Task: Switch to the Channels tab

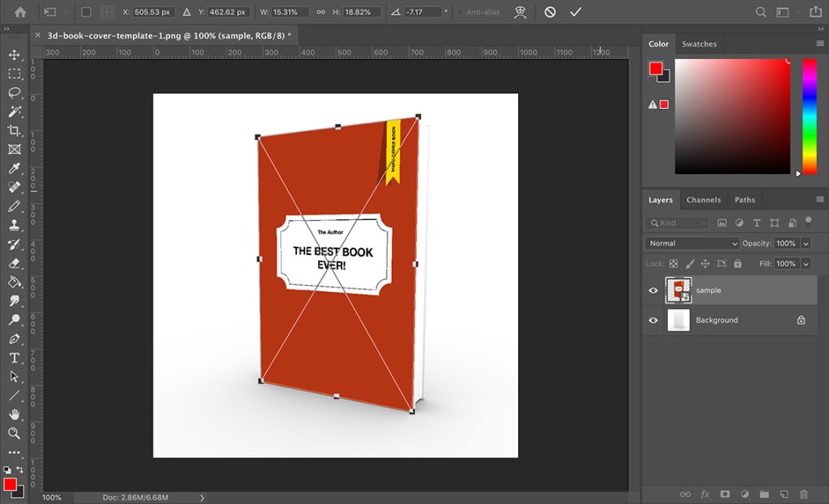Action: (x=704, y=200)
